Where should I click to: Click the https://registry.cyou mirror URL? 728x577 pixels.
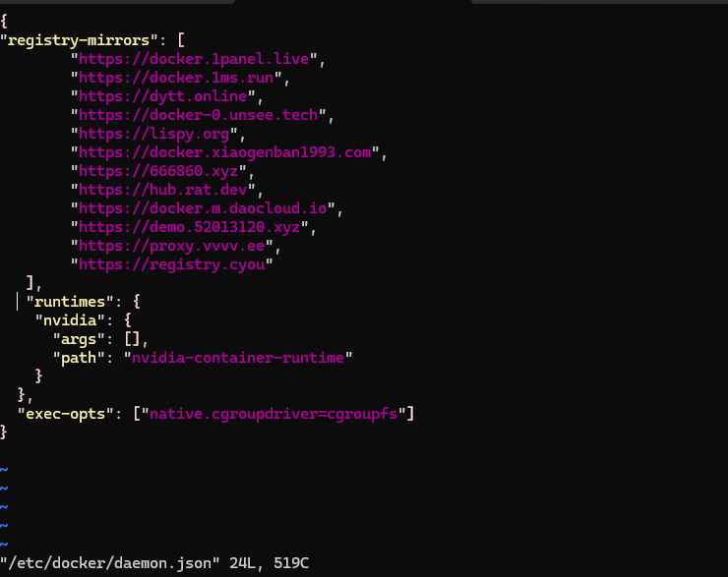(x=172, y=263)
